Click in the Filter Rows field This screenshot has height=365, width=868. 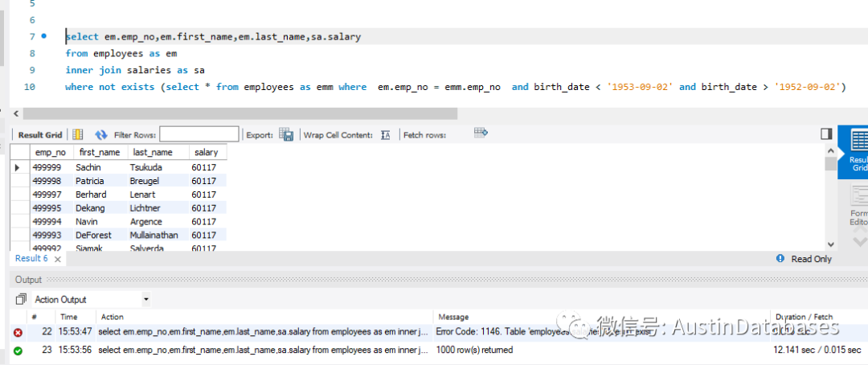point(199,135)
